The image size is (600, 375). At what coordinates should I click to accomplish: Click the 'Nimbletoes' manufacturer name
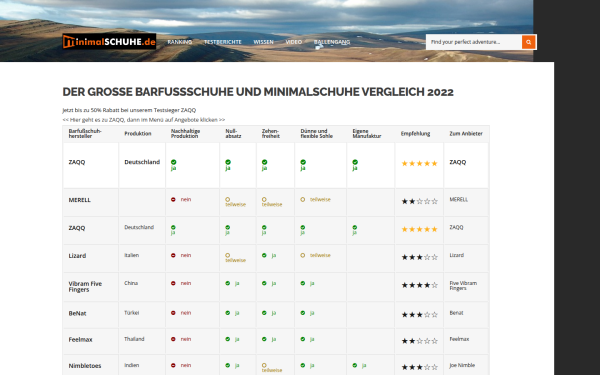pos(85,366)
